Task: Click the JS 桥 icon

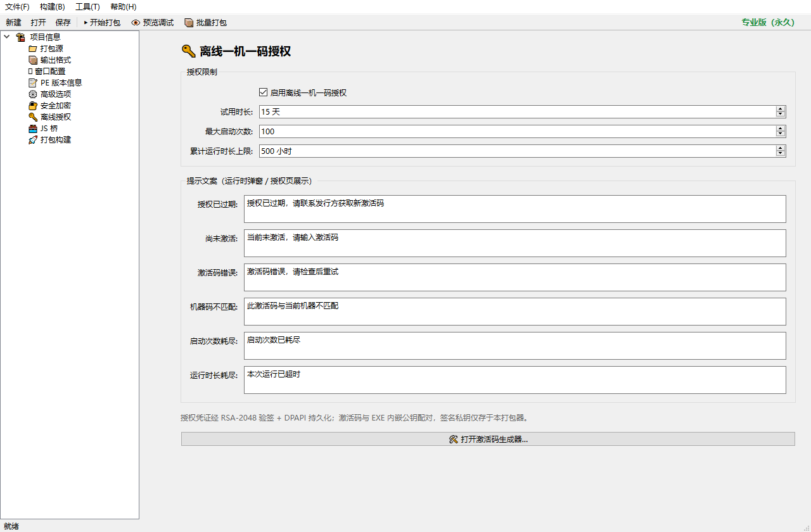Action: (33, 129)
